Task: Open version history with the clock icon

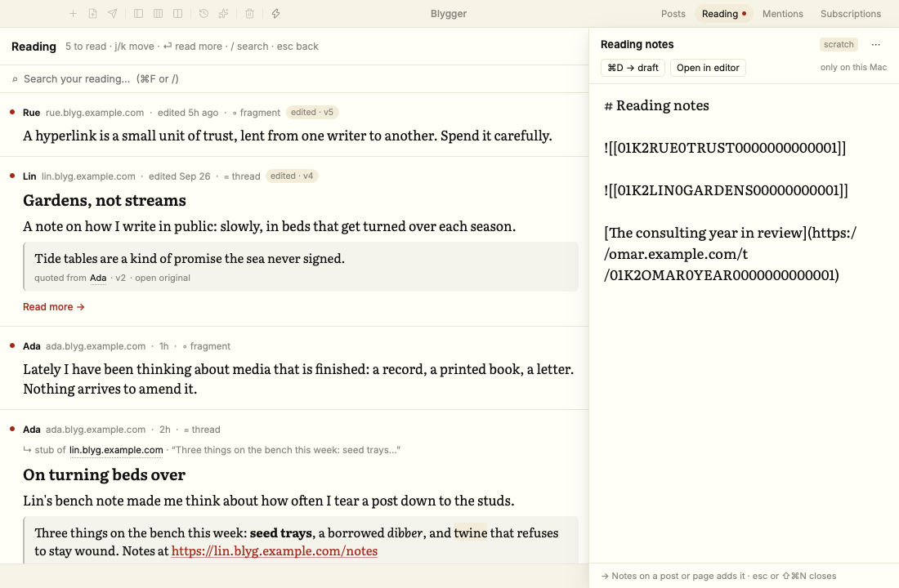Action: tap(204, 14)
